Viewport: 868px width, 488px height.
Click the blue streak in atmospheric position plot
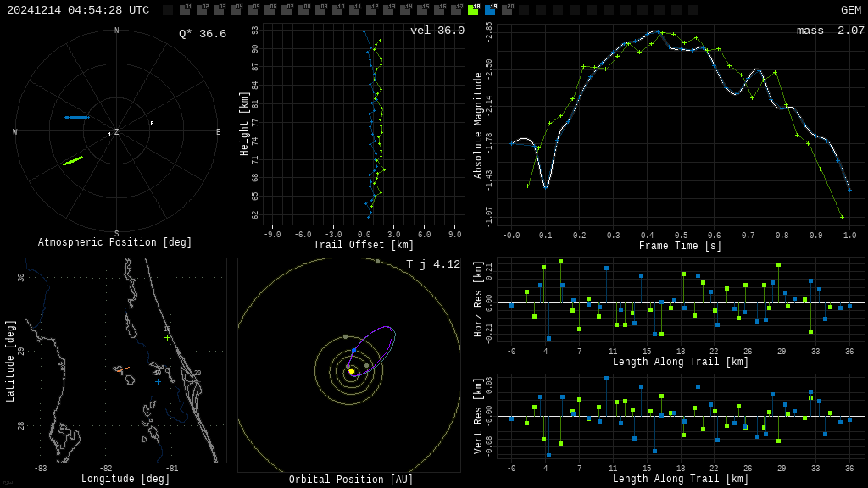77,117
